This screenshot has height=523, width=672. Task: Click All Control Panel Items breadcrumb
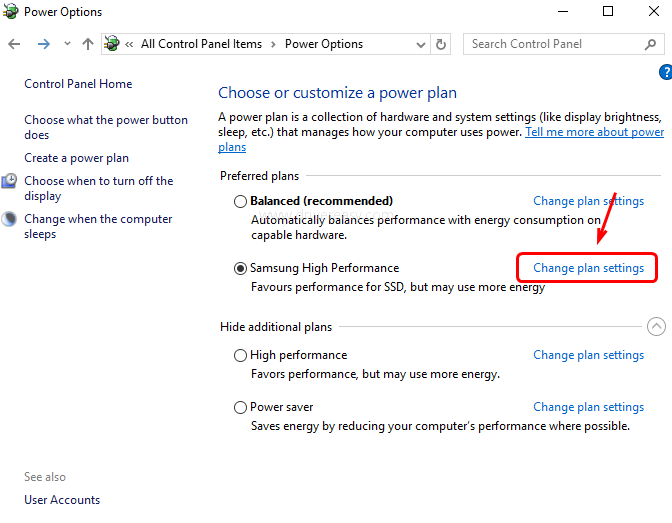point(201,44)
